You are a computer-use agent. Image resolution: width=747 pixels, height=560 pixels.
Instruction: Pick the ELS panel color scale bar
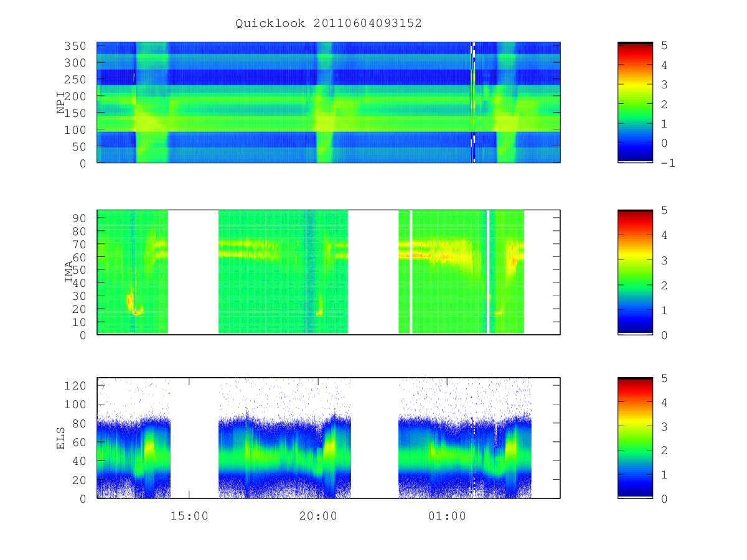pos(635,437)
